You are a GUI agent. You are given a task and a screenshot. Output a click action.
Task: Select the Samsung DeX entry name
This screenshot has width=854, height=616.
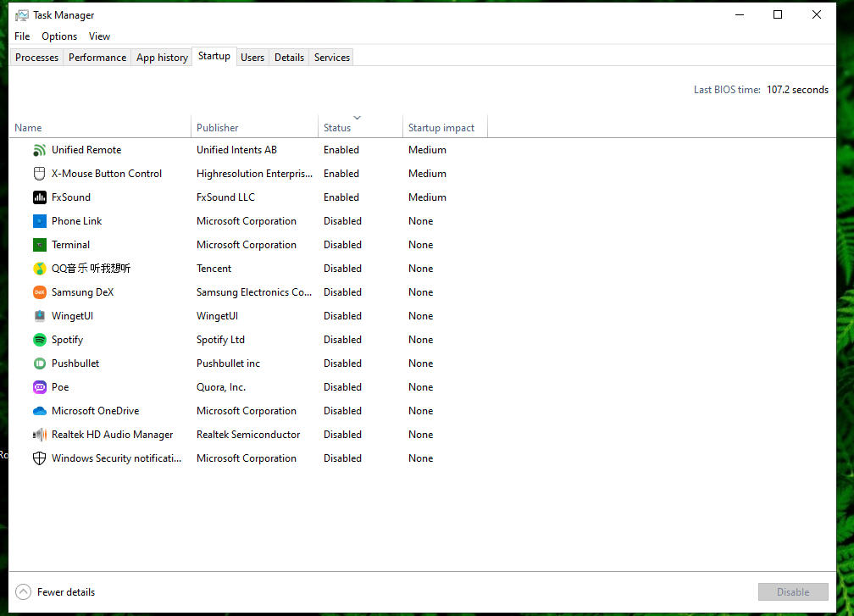click(83, 292)
